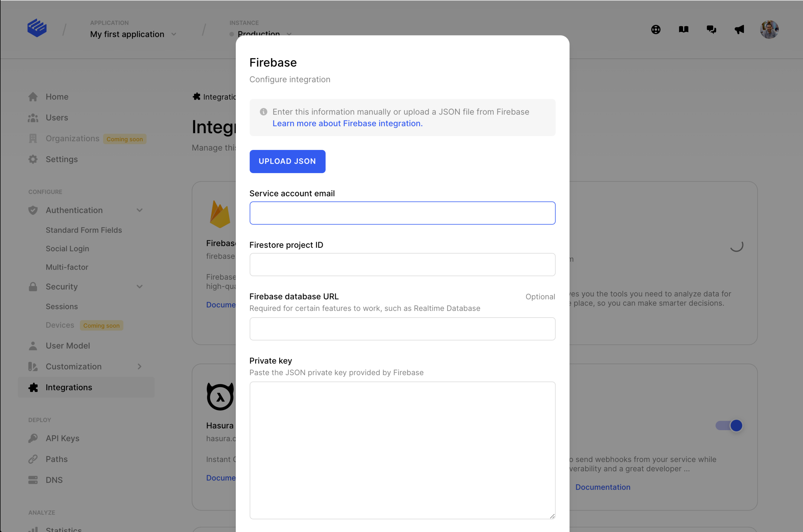Screen dimensions: 803x532
Task: Open DNS in the sidebar
Action: point(54,480)
